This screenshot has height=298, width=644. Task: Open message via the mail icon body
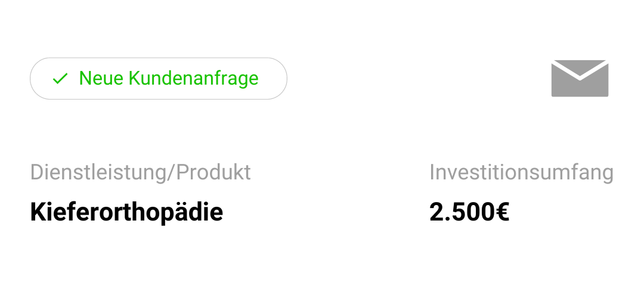pyautogui.click(x=580, y=87)
